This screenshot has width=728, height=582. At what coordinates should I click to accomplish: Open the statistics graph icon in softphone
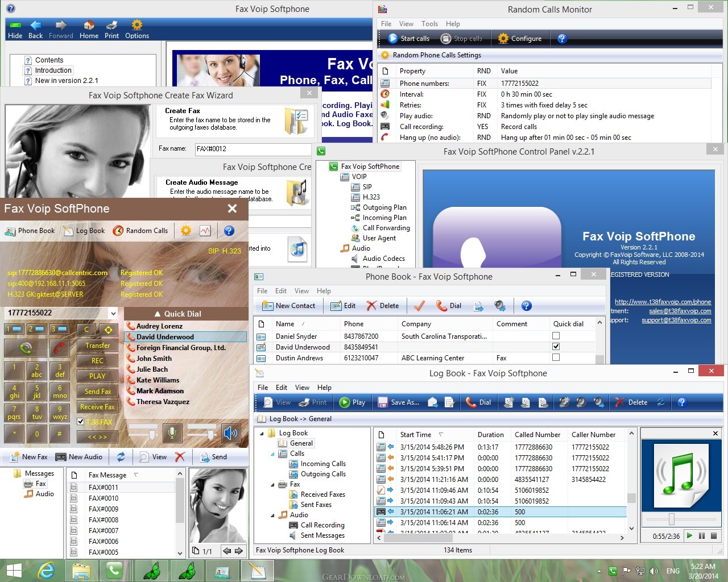205,231
